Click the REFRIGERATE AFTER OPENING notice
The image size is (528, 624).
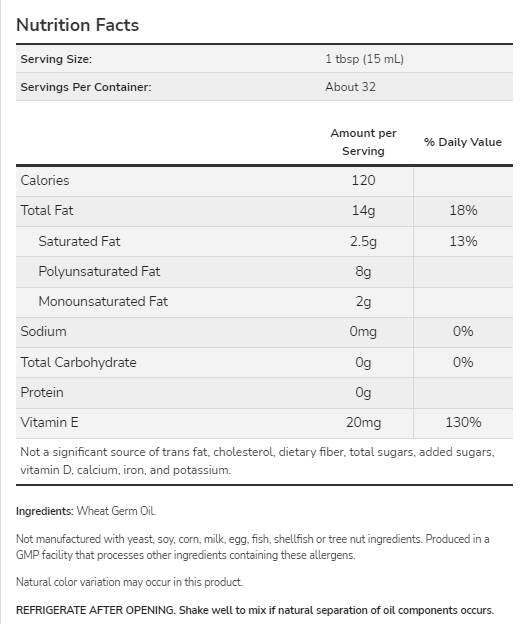point(255,610)
